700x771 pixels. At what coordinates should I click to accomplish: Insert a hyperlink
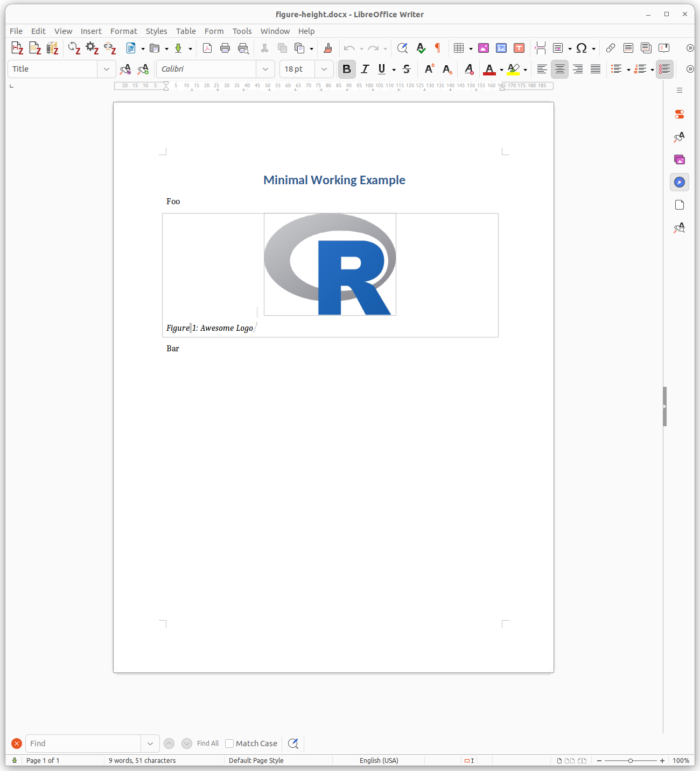pyautogui.click(x=611, y=48)
